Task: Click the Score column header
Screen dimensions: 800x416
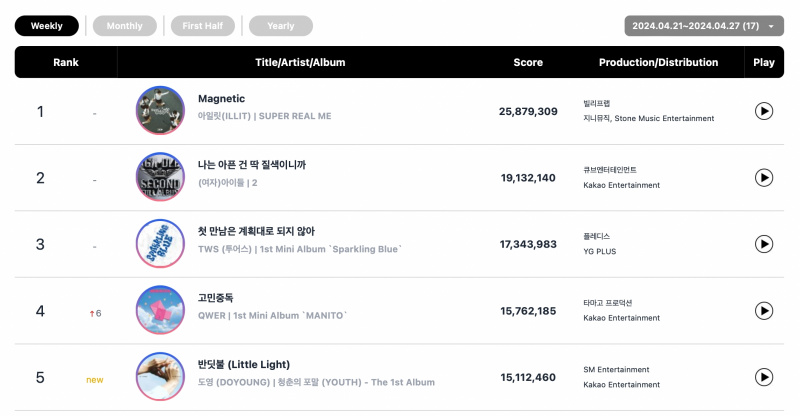Action: [x=528, y=62]
